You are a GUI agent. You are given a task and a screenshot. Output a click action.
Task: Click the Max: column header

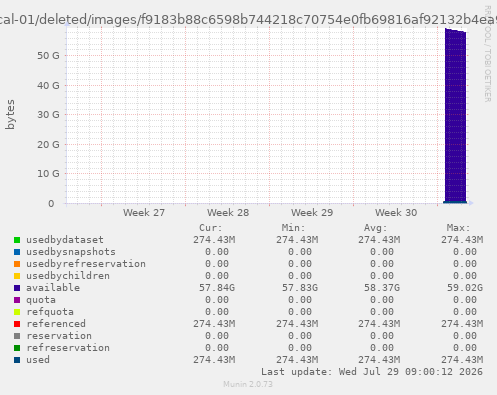458,228
